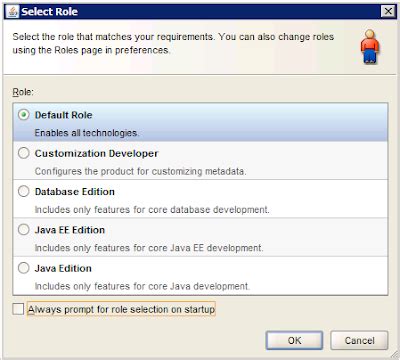This screenshot has width=400, height=360.
Task: Click the 'Database Edition' title text
Action: point(75,192)
